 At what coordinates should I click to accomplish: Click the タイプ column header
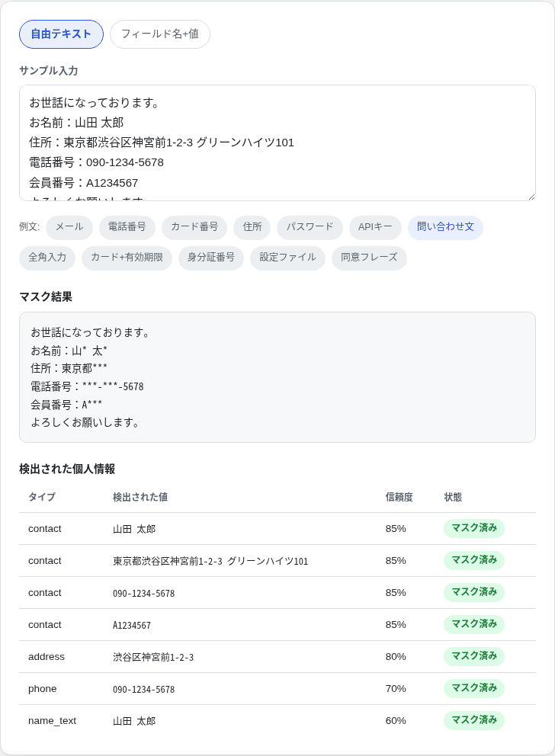pos(42,497)
